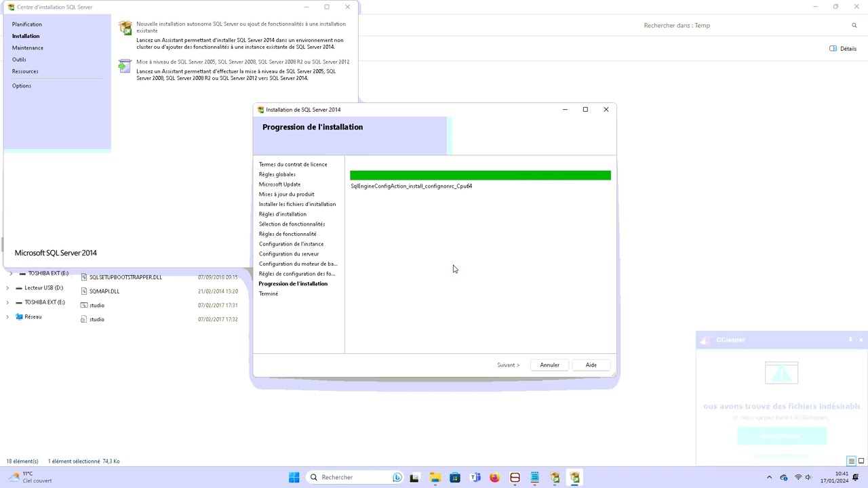Image resolution: width=868 pixels, height=488 pixels.
Task: Click the Mises à jour du produit step
Action: tap(286, 195)
